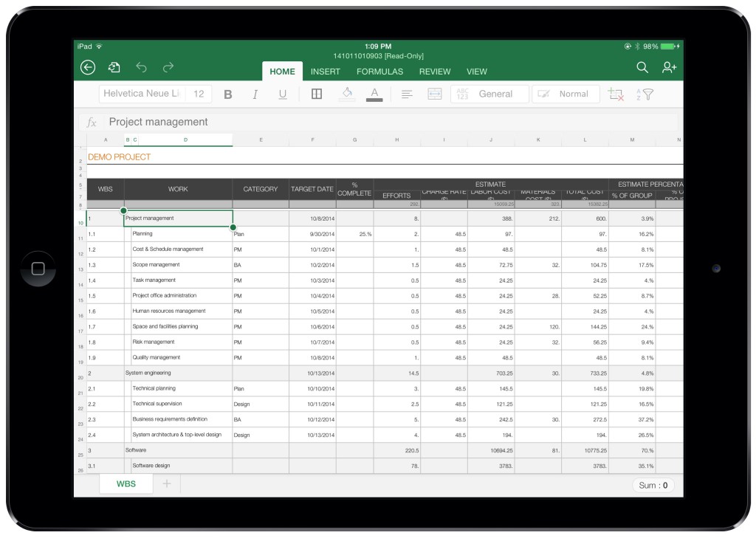Select the 9/30/2014 target date cell
Viewport: 756px width, 538px height.
pyautogui.click(x=312, y=234)
